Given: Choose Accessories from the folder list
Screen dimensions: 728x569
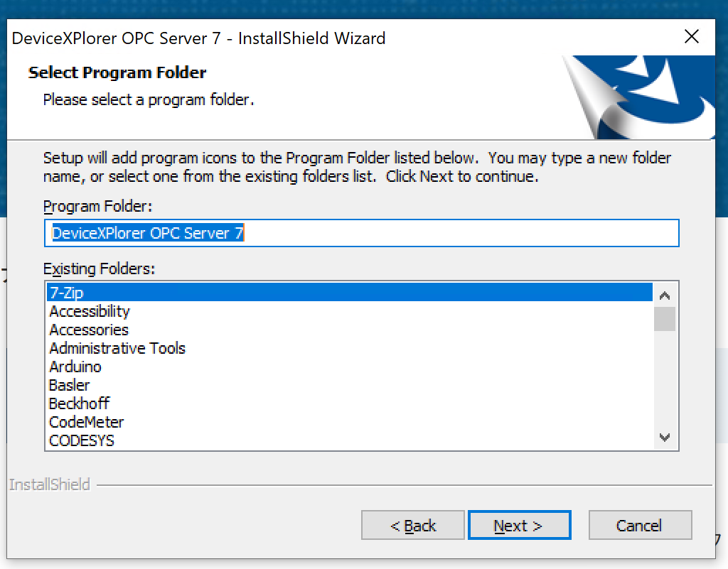Looking at the screenshot, I should [x=89, y=330].
